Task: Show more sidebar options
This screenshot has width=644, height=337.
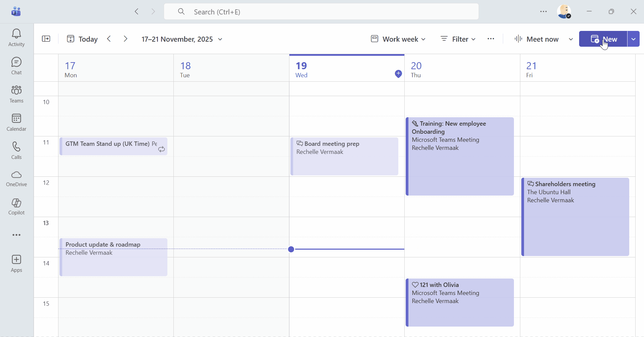Action: pyautogui.click(x=16, y=235)
